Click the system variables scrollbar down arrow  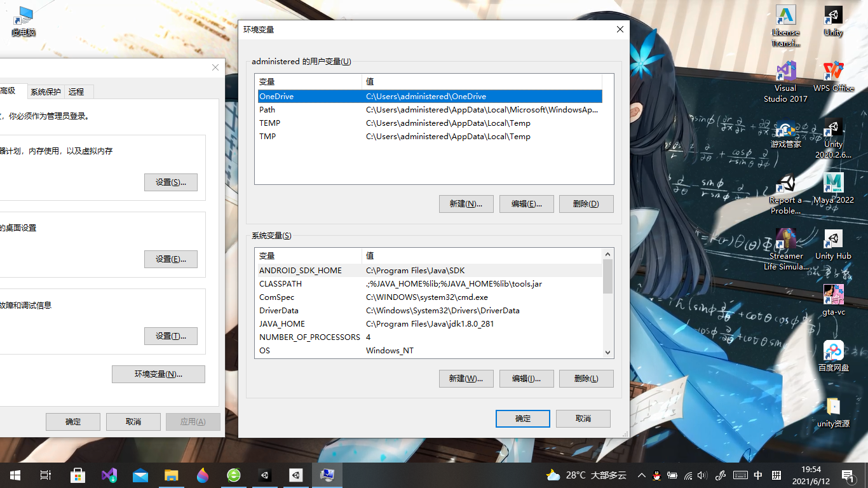608,352
